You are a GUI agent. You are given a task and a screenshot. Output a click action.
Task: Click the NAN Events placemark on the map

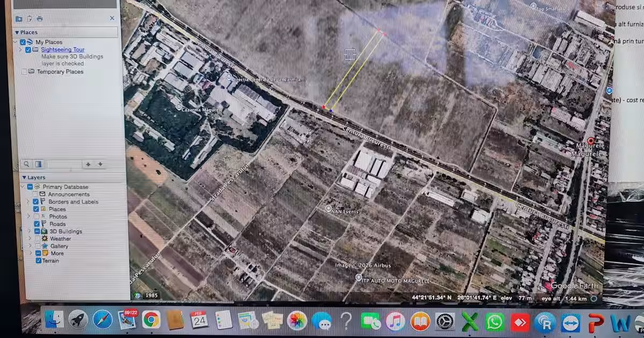[x=328, y=209]
